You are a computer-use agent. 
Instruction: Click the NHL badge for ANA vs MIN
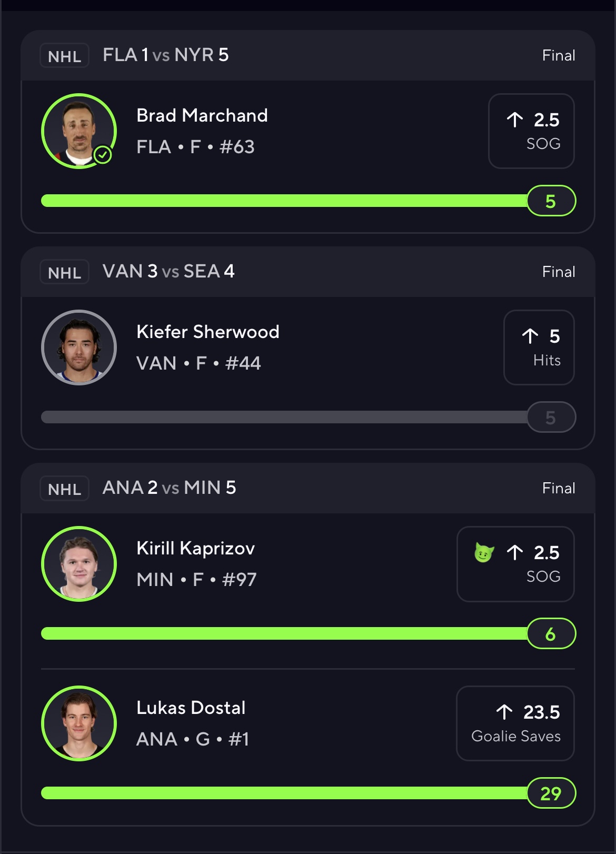[64, 489]
